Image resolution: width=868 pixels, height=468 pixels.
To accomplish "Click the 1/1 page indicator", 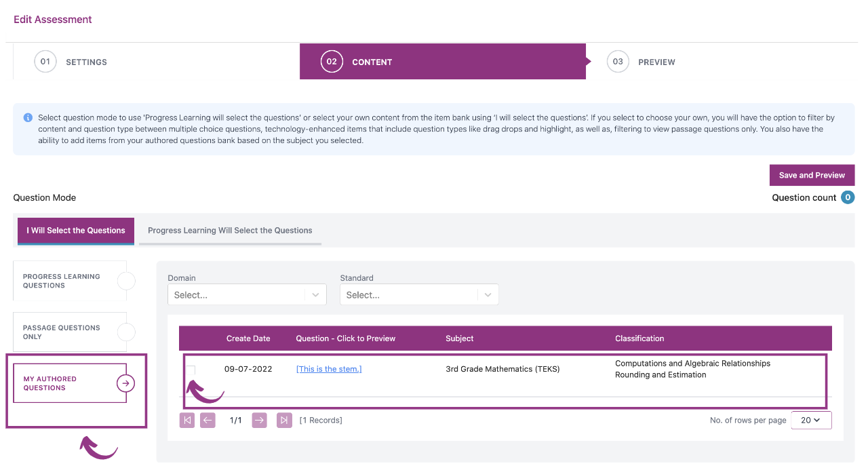I will tap(236, 421).
